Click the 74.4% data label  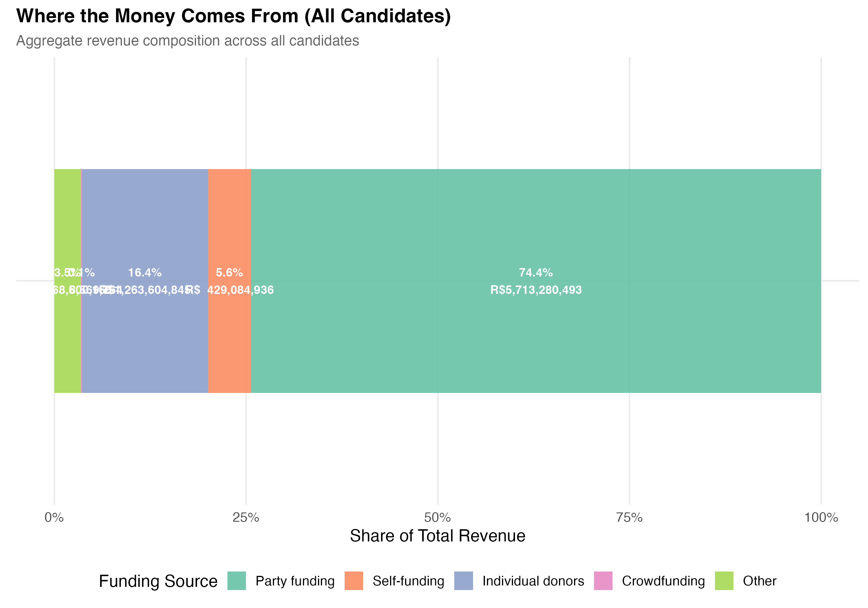(536, 272)
